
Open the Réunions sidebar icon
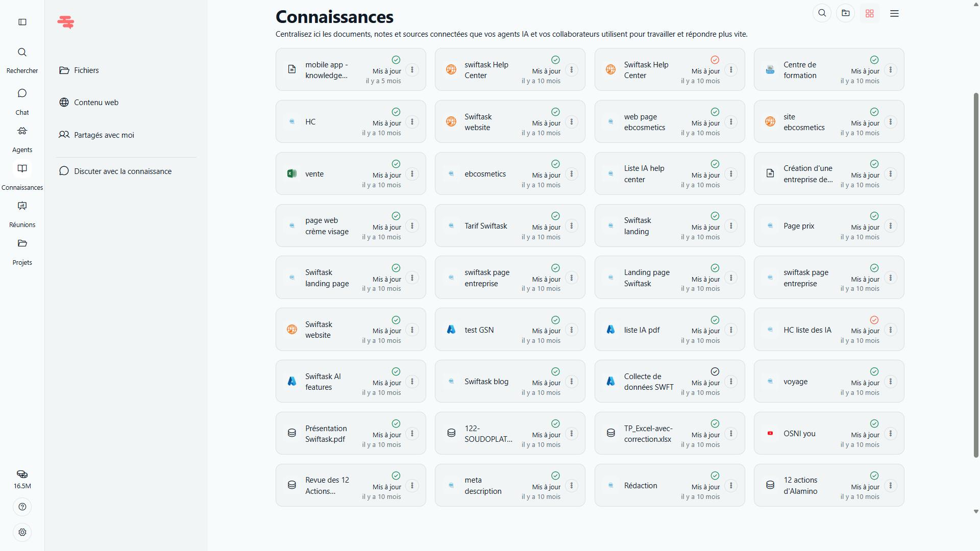tap(22, 206)
